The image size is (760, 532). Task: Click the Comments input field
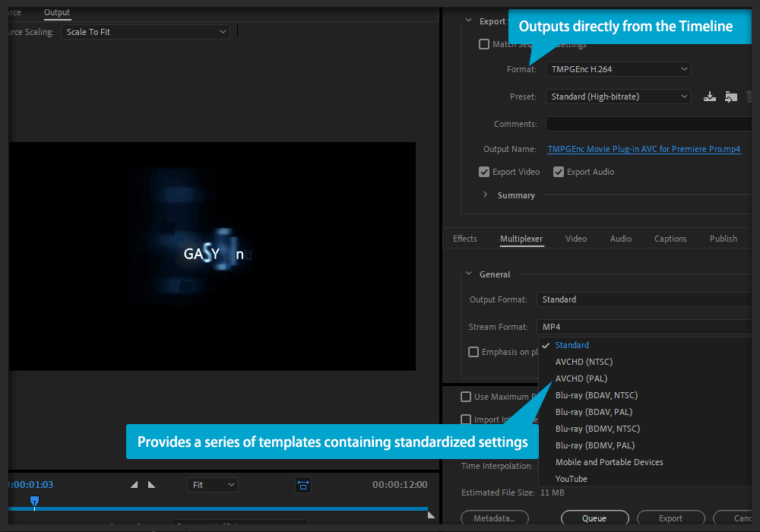pos(648,124)
